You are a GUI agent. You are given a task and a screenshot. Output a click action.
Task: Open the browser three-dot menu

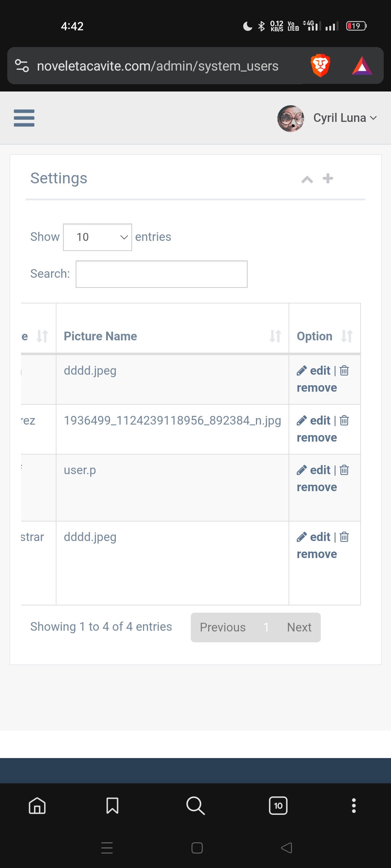(354, 806)
